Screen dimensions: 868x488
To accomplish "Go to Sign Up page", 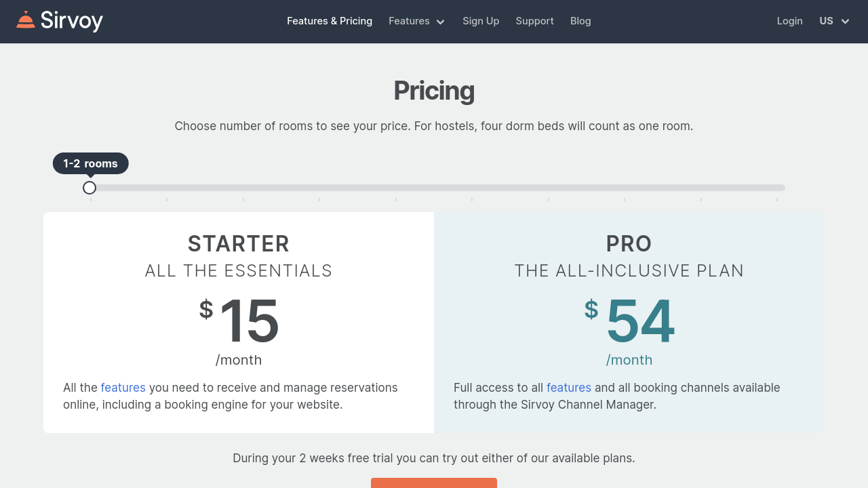I will [481, 21].
